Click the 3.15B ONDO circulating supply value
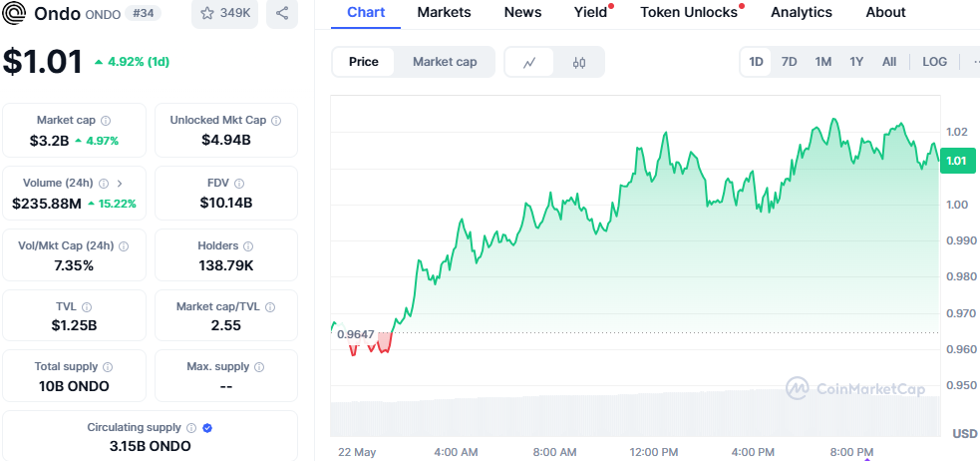This screenshot has width=980, height=461. pyautogui.click(x=150, y=446)
